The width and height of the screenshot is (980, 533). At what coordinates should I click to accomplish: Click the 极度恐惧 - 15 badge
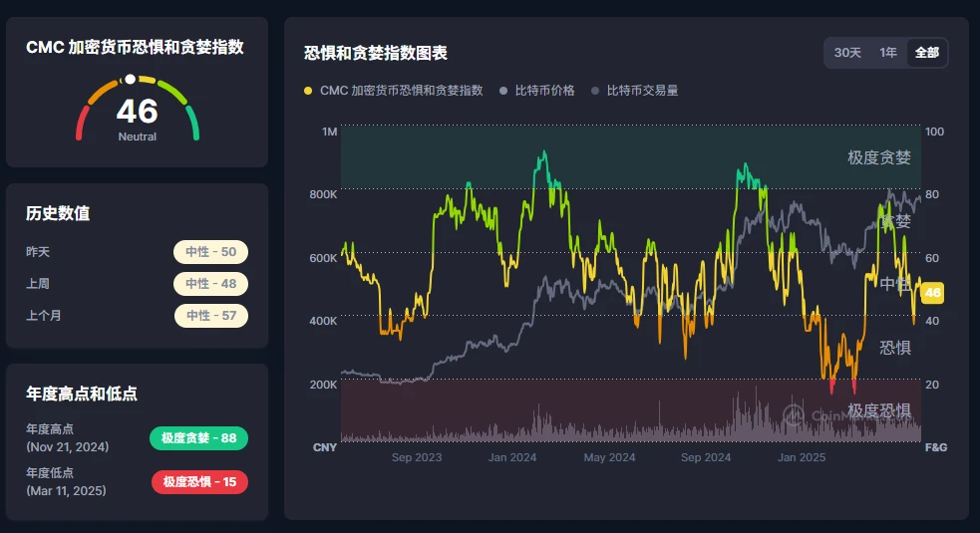(x=199, y=482)
